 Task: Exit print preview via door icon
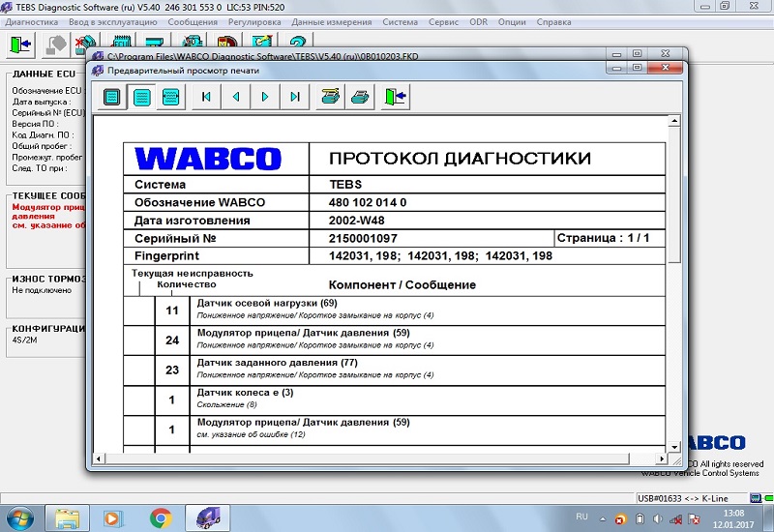[396, 97]
